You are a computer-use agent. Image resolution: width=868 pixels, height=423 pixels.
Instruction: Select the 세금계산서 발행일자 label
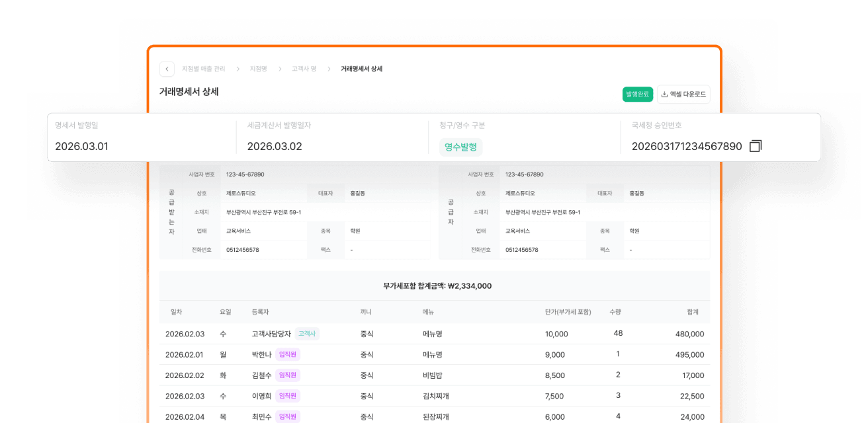pos(279,125)
